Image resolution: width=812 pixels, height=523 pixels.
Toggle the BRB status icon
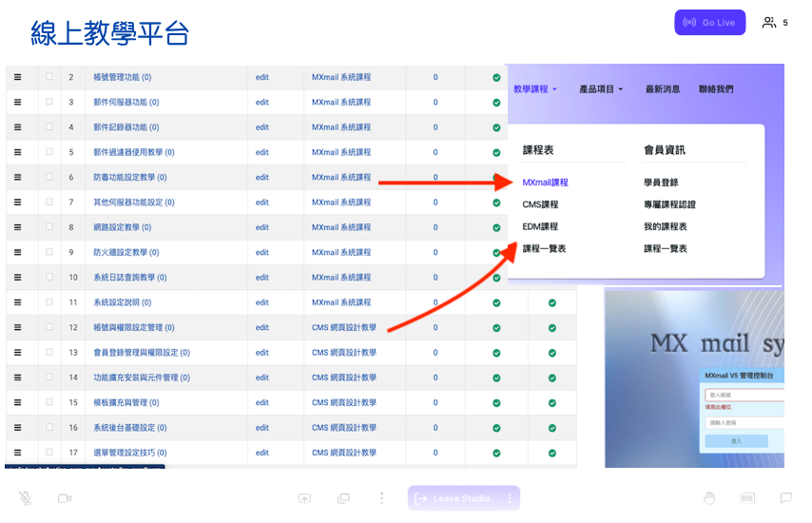pos(747,498)
